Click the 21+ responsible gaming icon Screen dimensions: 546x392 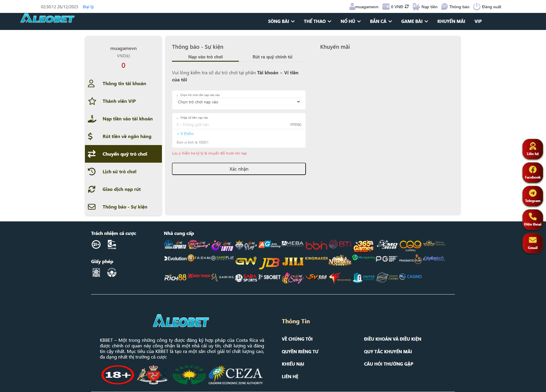coord(96,244)
